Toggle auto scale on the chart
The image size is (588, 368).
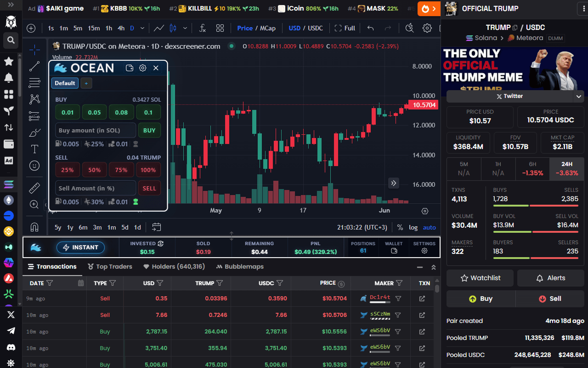tap(430, 227)
